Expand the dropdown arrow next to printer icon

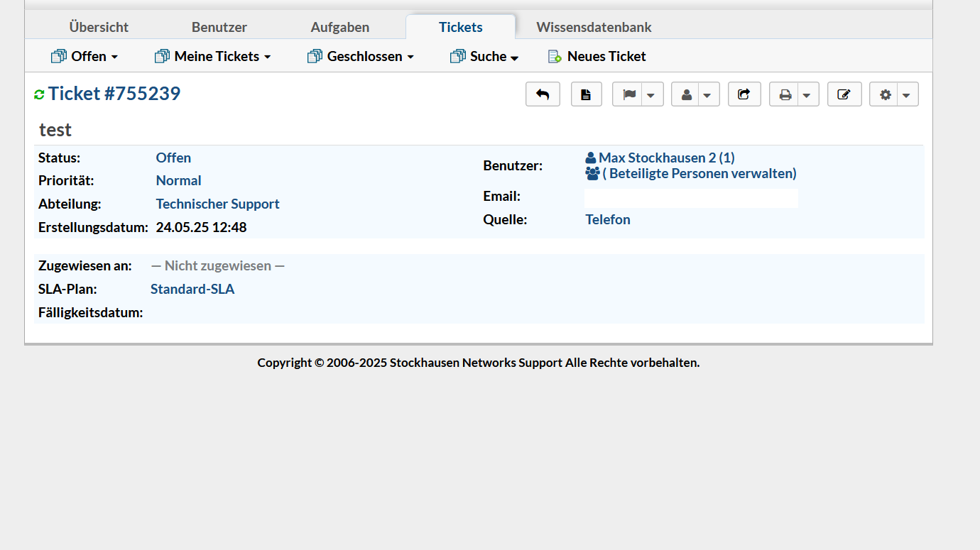pos(807,94)
